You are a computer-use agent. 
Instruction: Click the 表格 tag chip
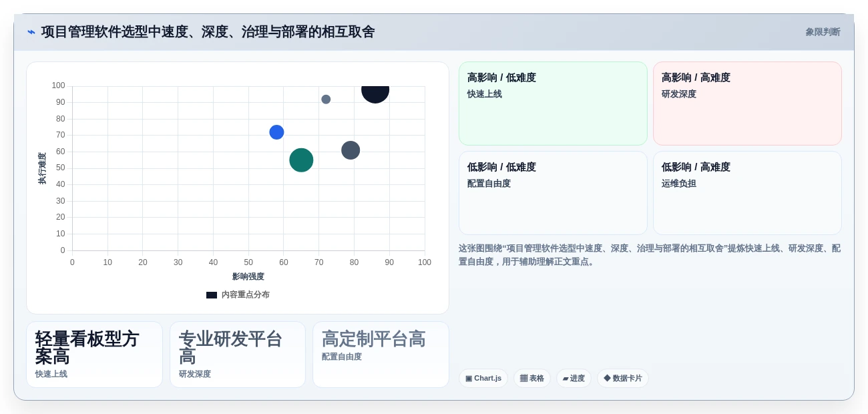click(532, 378)
